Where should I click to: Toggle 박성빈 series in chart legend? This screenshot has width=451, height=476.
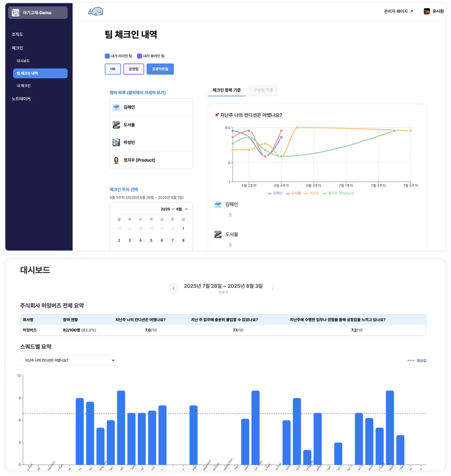coord(311,193)
